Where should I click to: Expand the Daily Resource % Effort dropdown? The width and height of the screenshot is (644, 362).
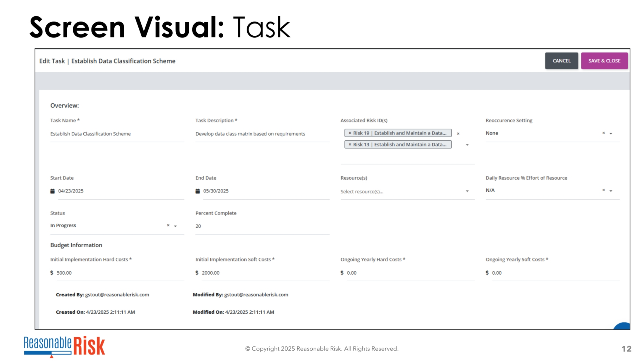click(611, 191)
